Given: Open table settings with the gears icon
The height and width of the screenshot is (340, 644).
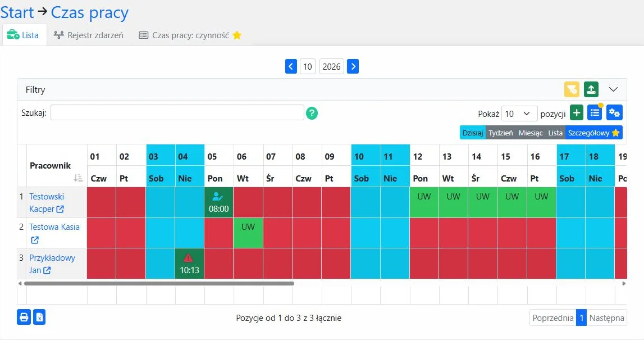Looking at the screenshot, I should coord(614,112).
